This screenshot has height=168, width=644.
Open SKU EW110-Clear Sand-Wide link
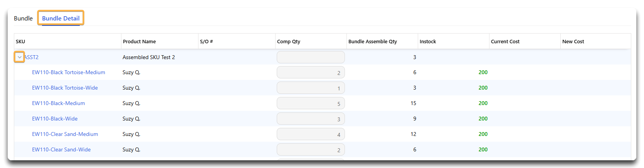(x=61, y=149)
